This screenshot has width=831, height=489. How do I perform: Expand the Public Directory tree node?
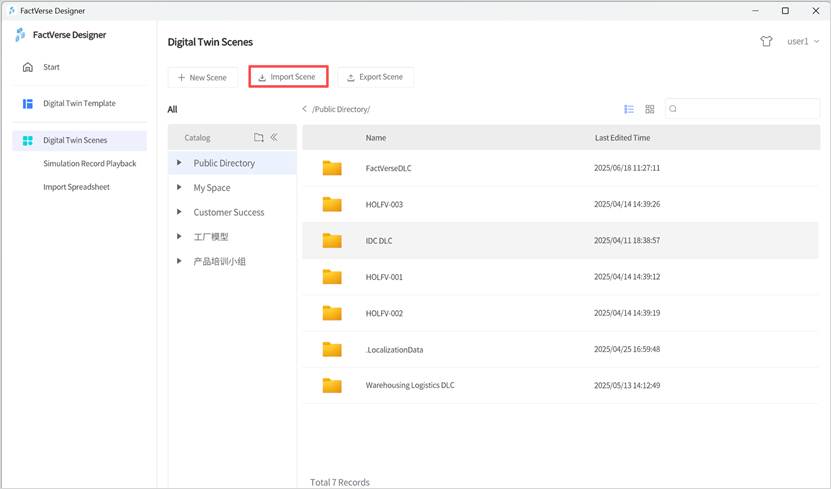coord(179,163)
